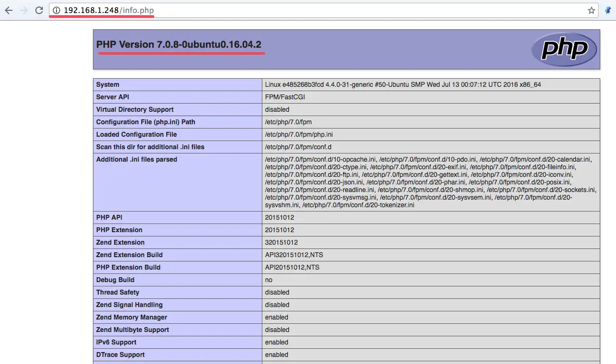The image size is (616, 364).
Task: Select the Server API label
Action: 112,97
